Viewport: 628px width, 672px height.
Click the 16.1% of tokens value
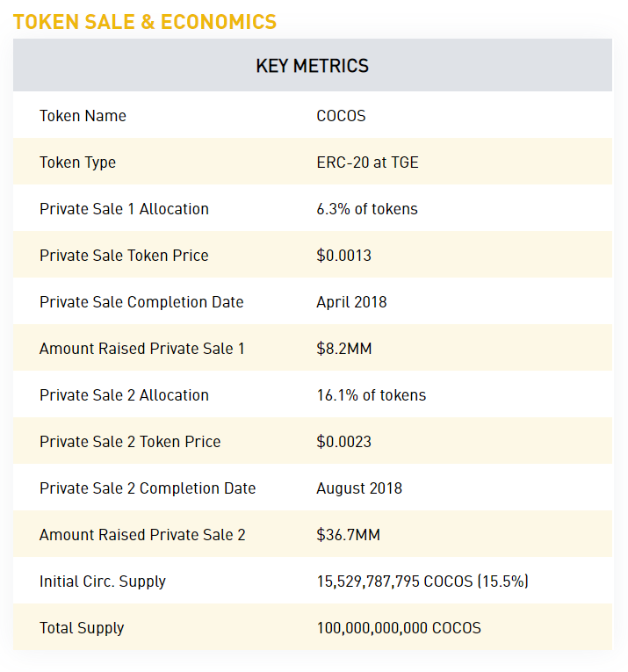coord(372,395)
